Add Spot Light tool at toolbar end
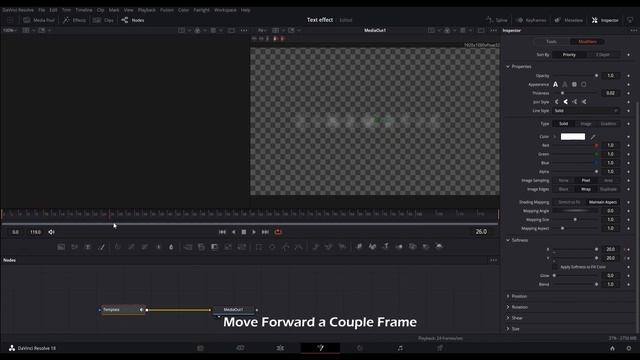Image resolution: width=640 pixels, height=360 pixels. tap(439, 247)
